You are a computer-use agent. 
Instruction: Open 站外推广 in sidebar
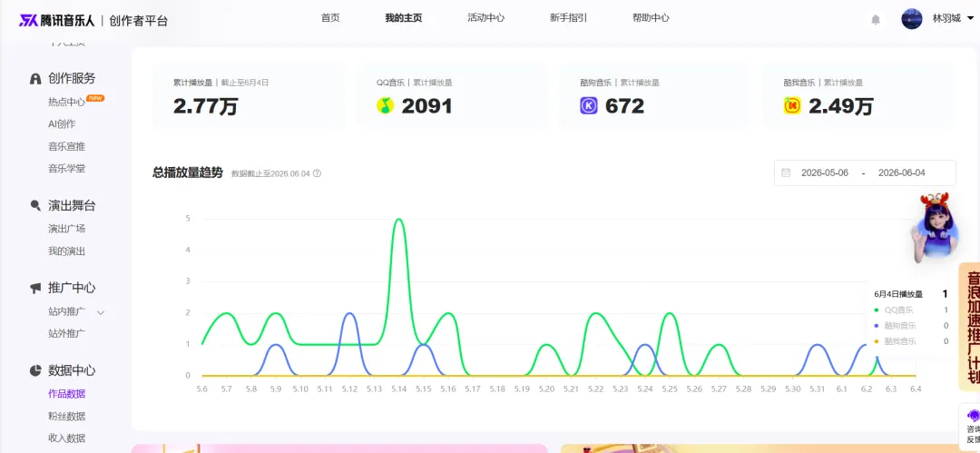click(67, 333)
